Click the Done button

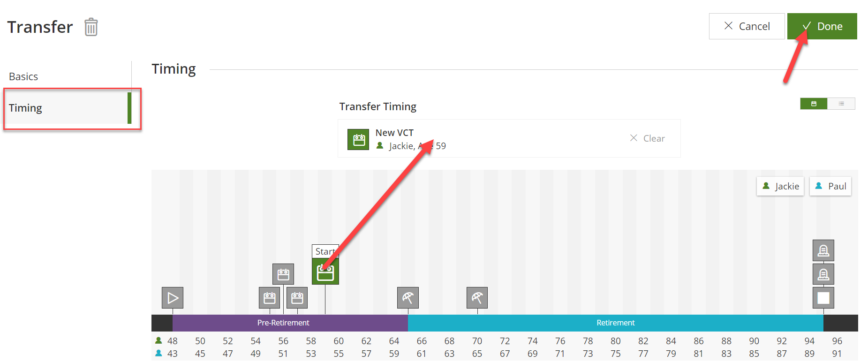pyautogui.click(x=822, y=26)
